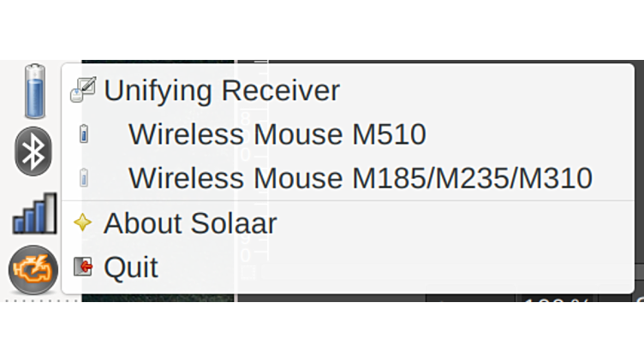This screenshot has width=644, height=362.
Task: Click the orange Solaar tray icon
Action: (x=33, y=270)
